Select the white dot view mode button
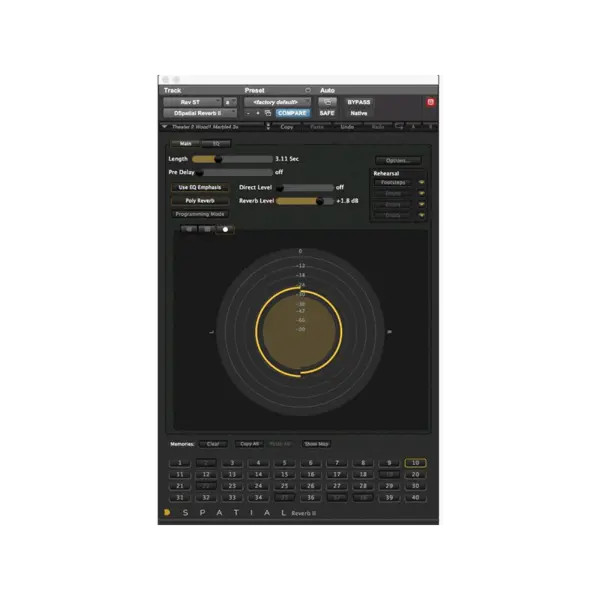Image resolution: width=600 pixels, height=600 pixels. 225,229
